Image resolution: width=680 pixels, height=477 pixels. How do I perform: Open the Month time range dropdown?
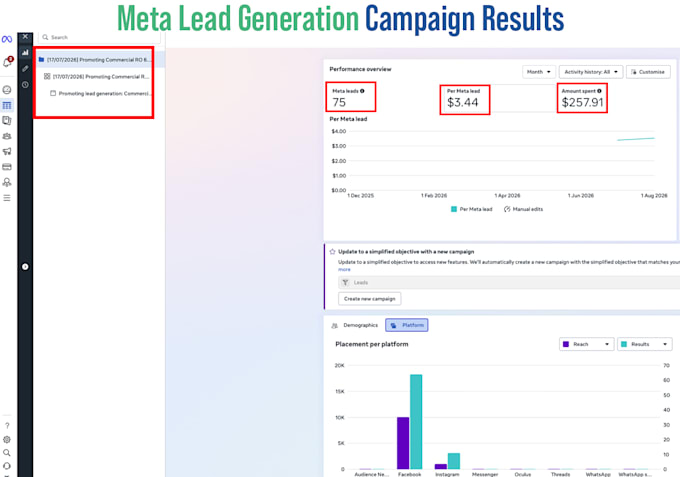[539, 72]
